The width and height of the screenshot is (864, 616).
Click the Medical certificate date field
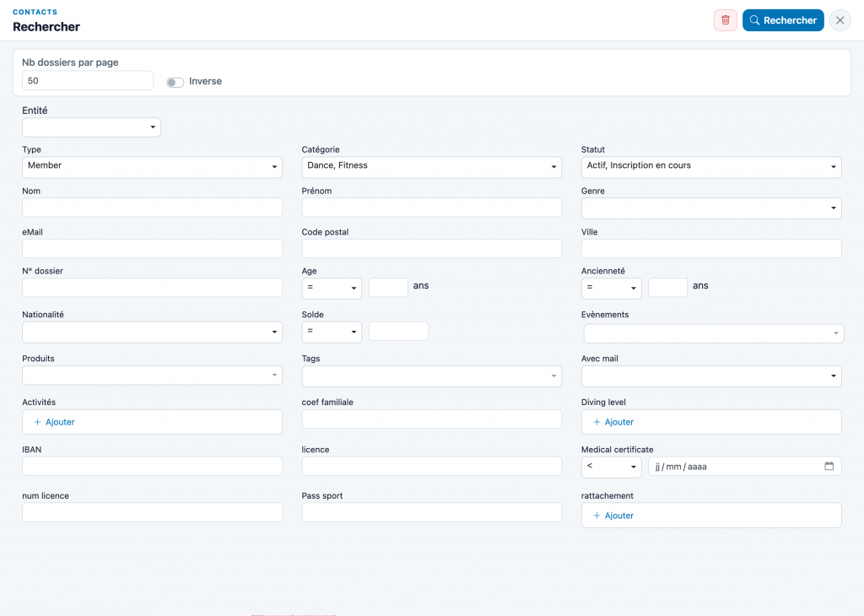(744, 466)
